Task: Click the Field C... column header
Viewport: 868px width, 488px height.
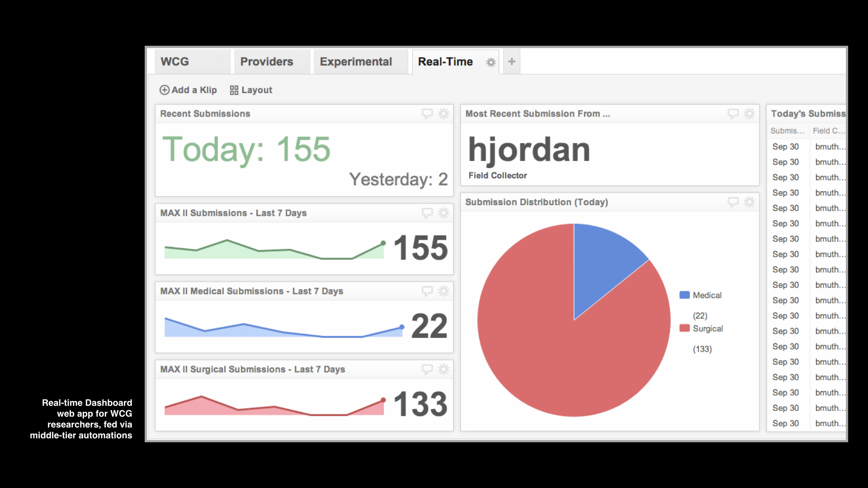Action: (828, 131)
